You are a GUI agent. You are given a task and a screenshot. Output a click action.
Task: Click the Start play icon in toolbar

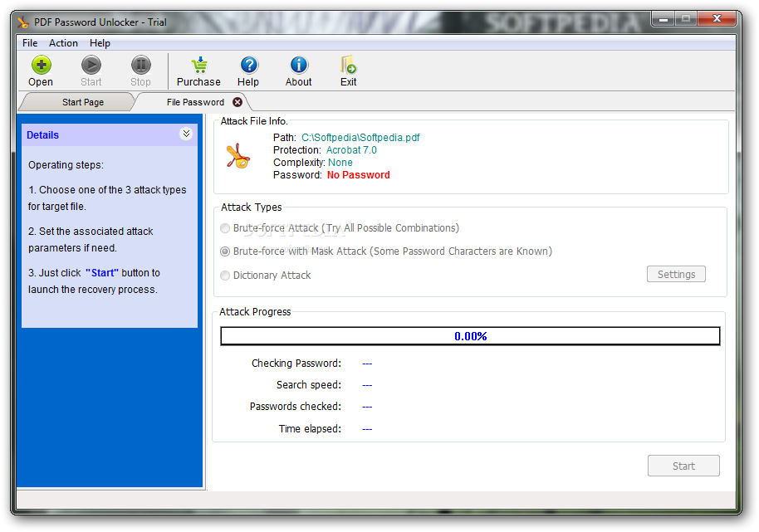pyautogui.click(x=91, y=65)
